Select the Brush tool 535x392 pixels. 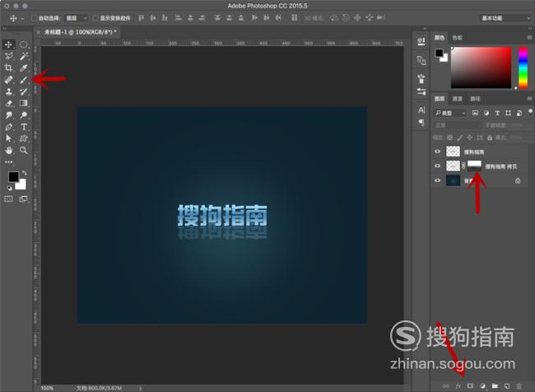pyautogui.click(x=24, y=80)
